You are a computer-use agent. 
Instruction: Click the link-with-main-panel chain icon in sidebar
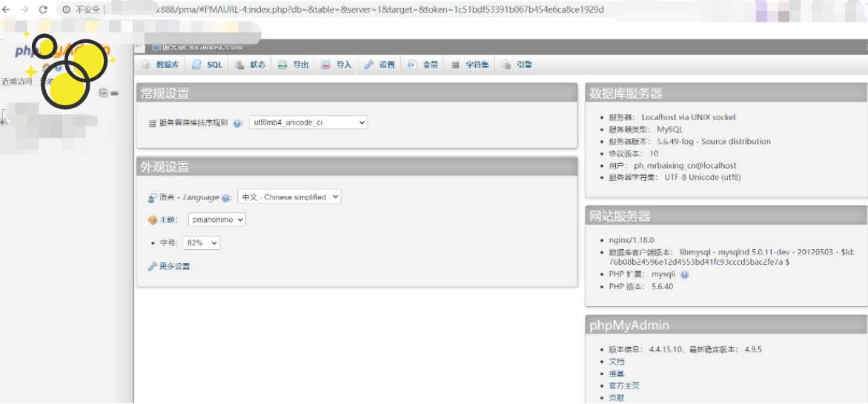coord(115,93)
